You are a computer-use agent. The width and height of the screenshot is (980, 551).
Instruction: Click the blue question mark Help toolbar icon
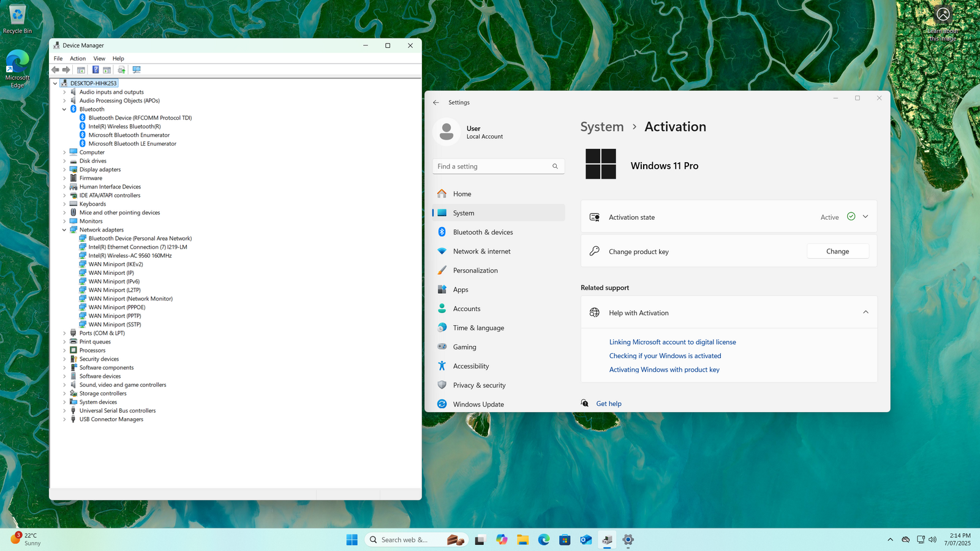pyautogui.click(x=96, y=70)
